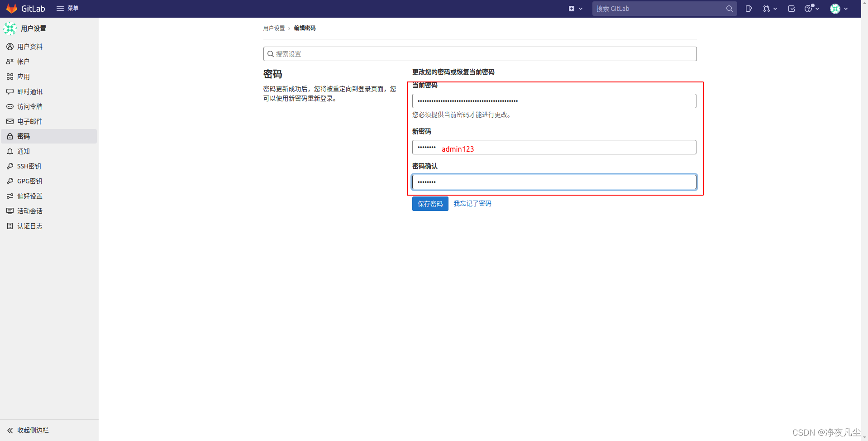The height and width of the screenshot is (441, 868).
Task: Focus the 搜索设置 search box
Action: 480,54
